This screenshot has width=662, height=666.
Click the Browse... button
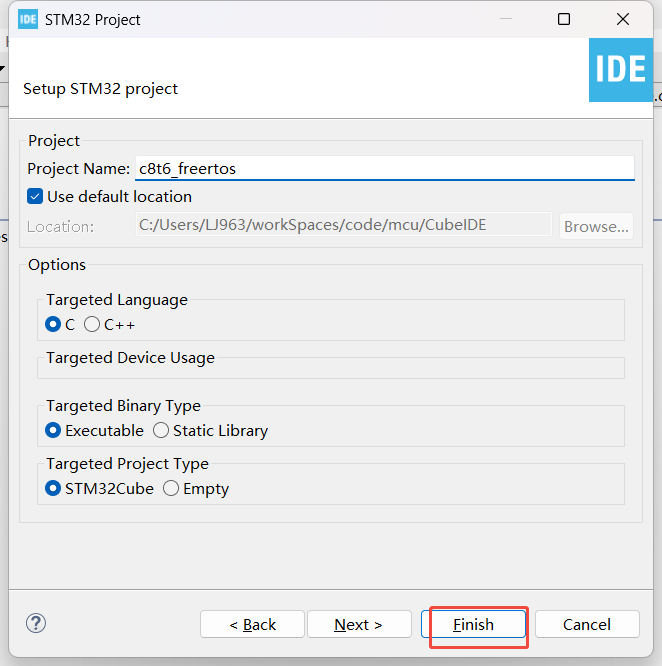pos(596,226)
